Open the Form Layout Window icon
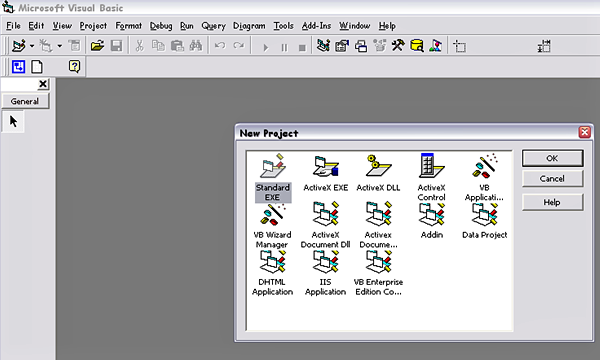The width and height of the screenshot is (600, 360). pos(361,46)
